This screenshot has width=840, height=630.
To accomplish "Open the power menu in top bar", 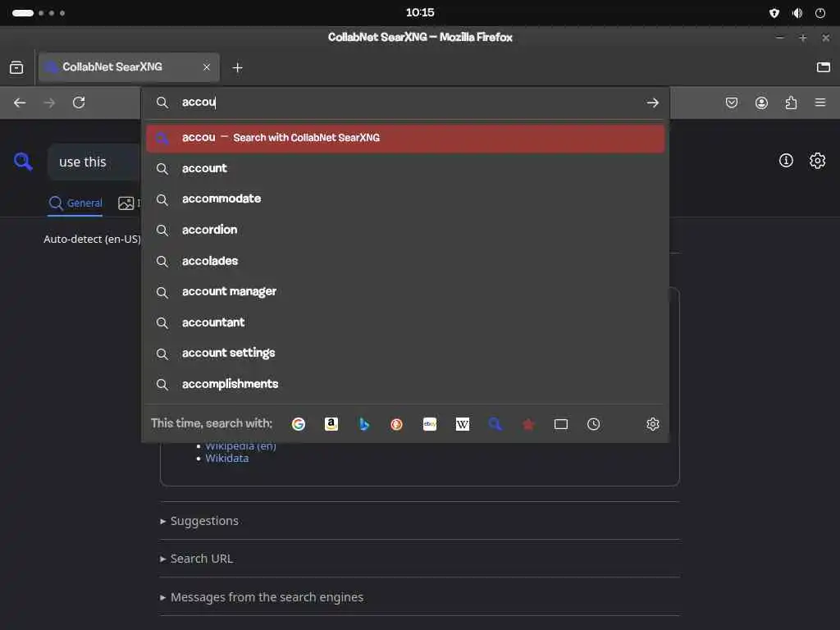I will 820,13.
